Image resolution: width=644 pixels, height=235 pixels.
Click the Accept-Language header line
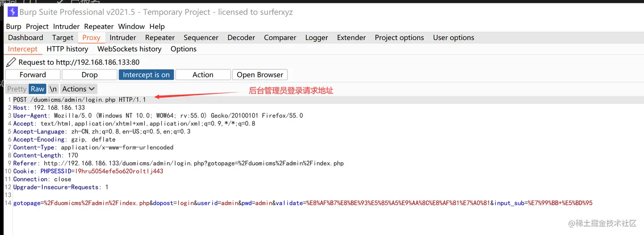(102, 132)
